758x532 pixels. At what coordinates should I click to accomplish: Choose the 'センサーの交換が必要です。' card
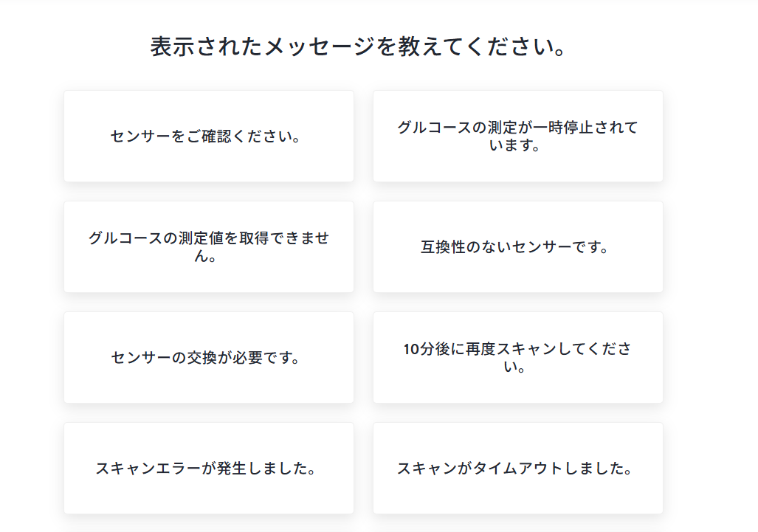pos(208,358)
